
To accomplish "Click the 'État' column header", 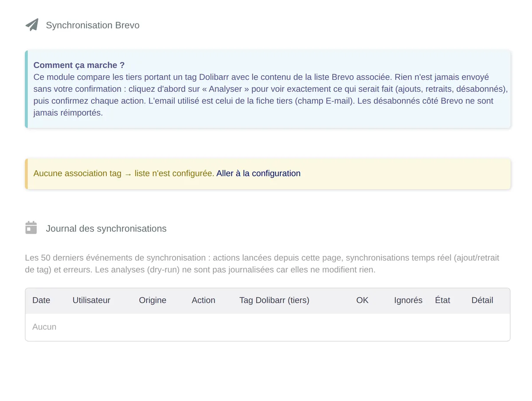I will click(x=442, y=300).
